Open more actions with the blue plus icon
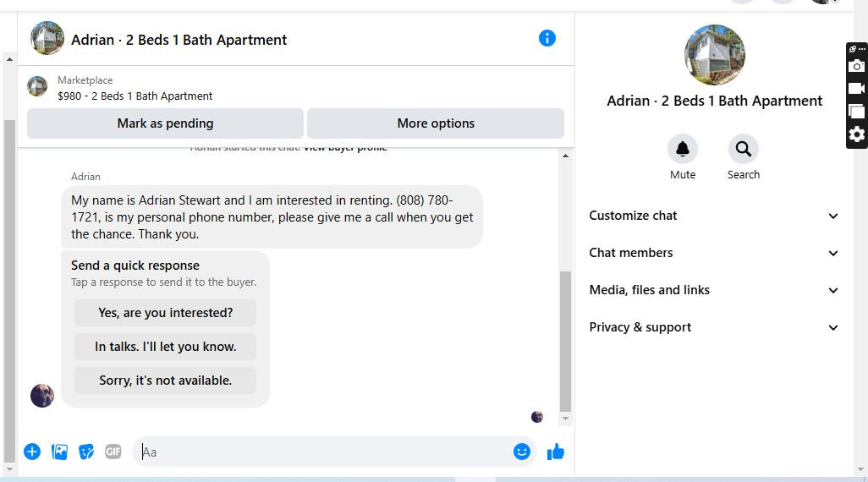 [32, 452]
